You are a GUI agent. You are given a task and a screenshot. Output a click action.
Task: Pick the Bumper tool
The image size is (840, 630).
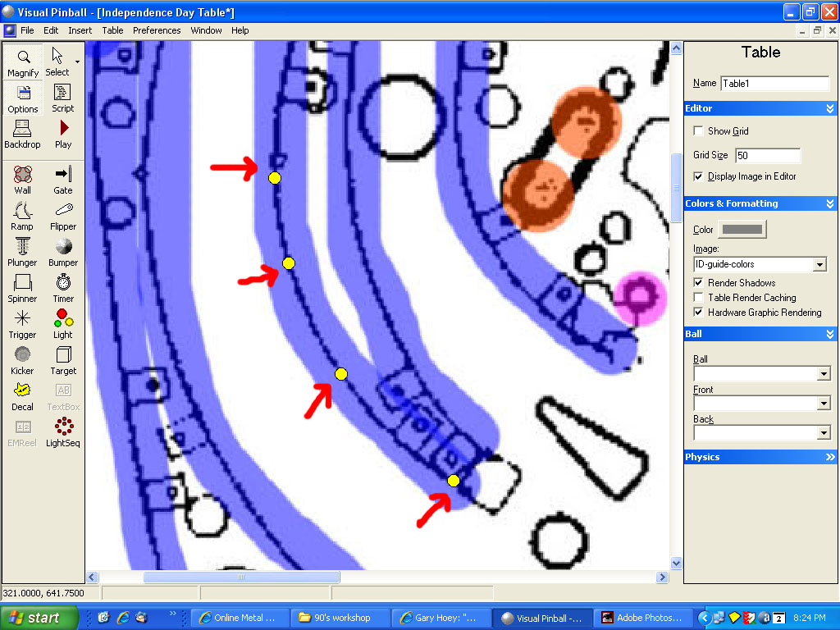[63, 252]
